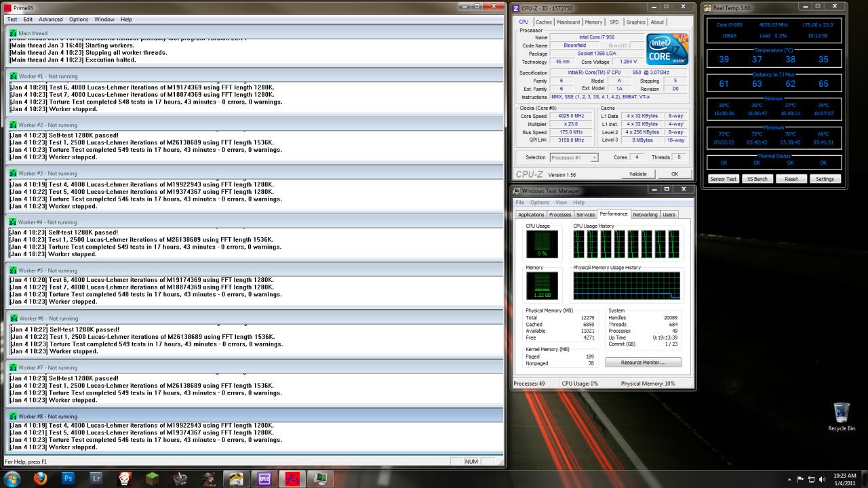Switch to the Mainboard tab in CPU-Z
Image resolution: width=868 pixels, height=488 pixels.
[x=568, y=22]
